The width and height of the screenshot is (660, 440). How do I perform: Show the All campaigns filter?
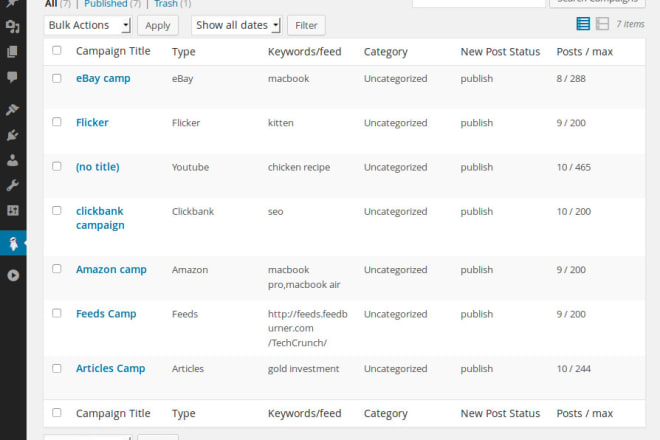tap(51, 4)
